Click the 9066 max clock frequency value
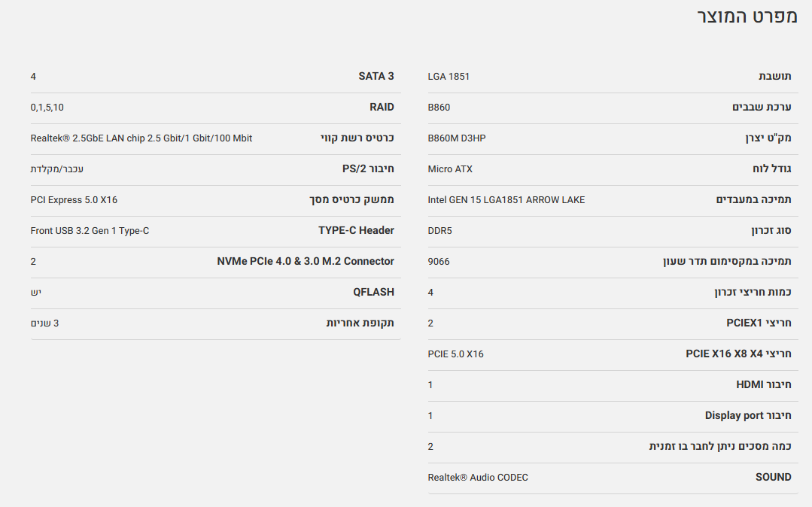 (439, 262)
